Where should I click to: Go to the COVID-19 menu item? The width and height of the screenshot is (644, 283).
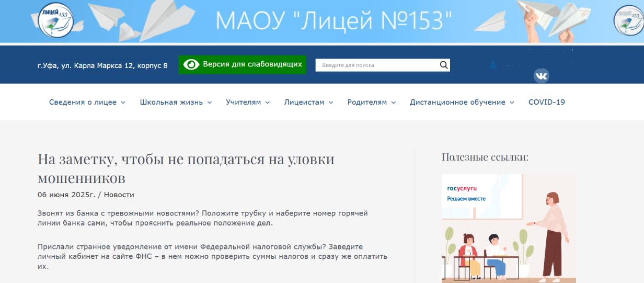pyautogui.click(x=546, y=103)
